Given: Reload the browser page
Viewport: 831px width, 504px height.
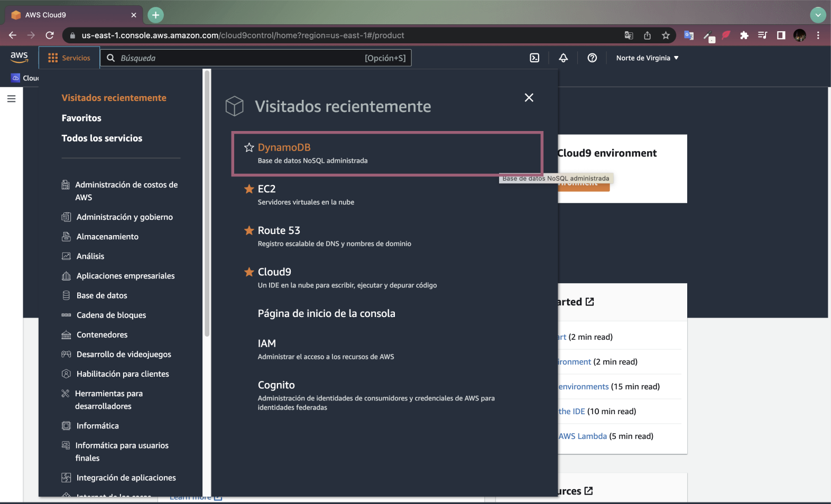Looking at the screenshot, I should pyautogui.click(x=50, y=35).
